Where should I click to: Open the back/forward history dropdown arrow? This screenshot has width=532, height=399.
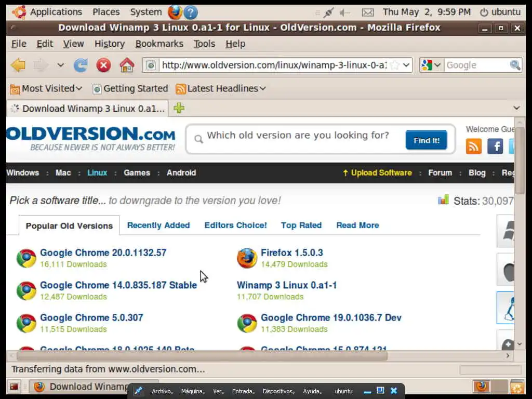click(x=61, y=65)
